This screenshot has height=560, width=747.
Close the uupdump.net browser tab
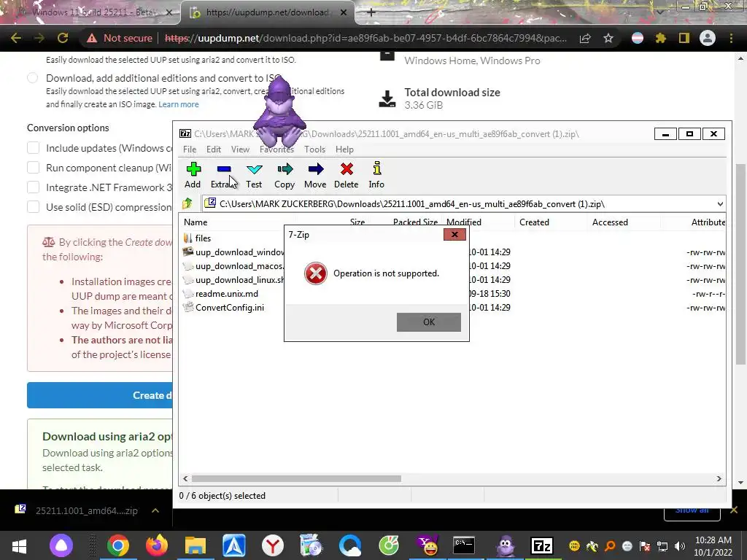click(344, 13)
